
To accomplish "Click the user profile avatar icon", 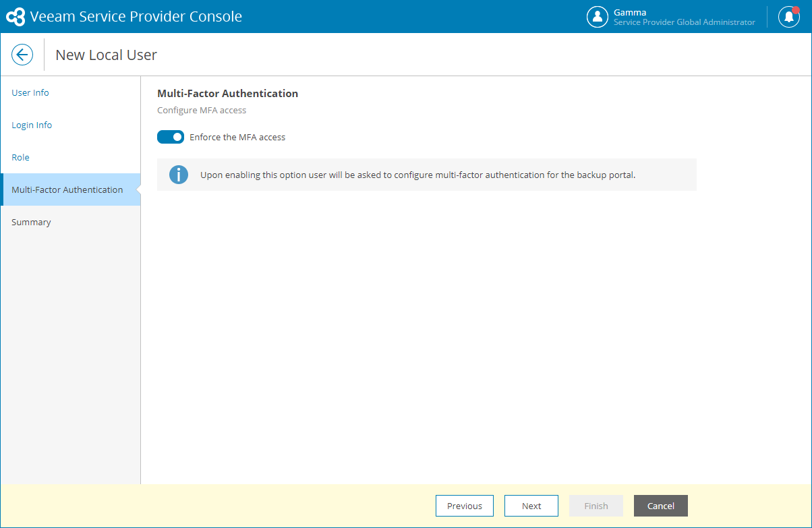I will [x=598, y=17].
